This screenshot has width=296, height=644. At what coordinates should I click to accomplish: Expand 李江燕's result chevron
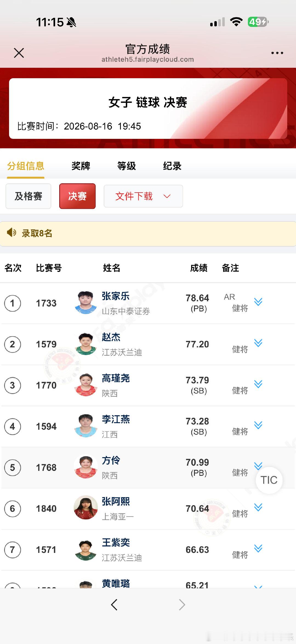tap(258, 425)
